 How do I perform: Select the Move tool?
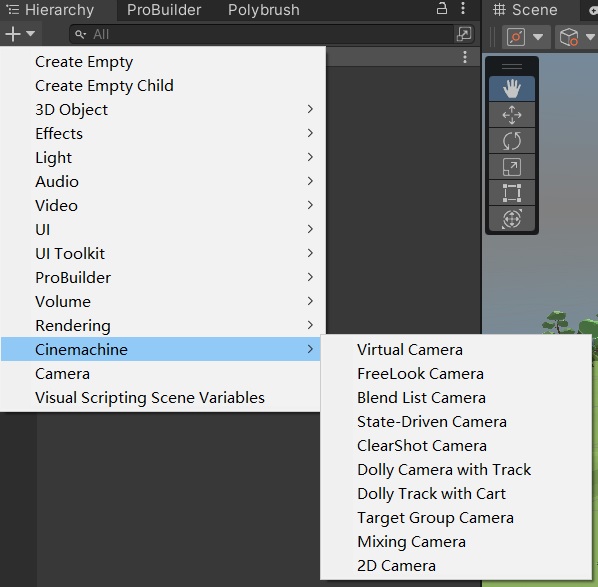click(511, 115)
